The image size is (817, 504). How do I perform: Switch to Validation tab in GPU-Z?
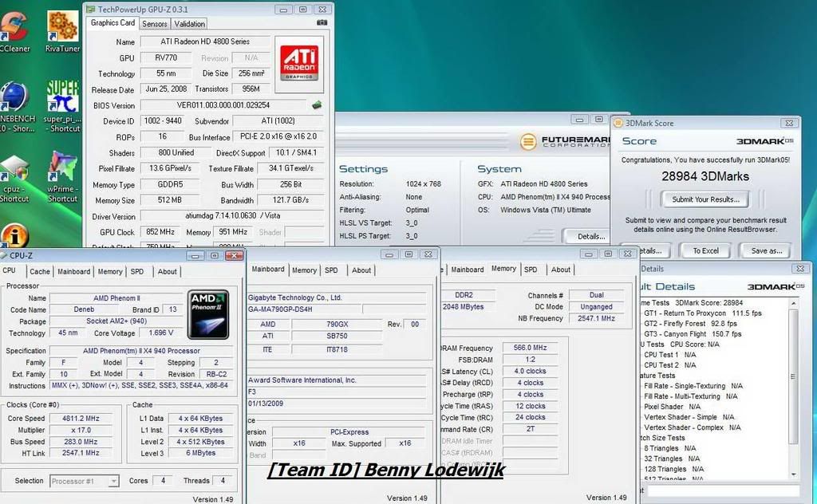189,24
